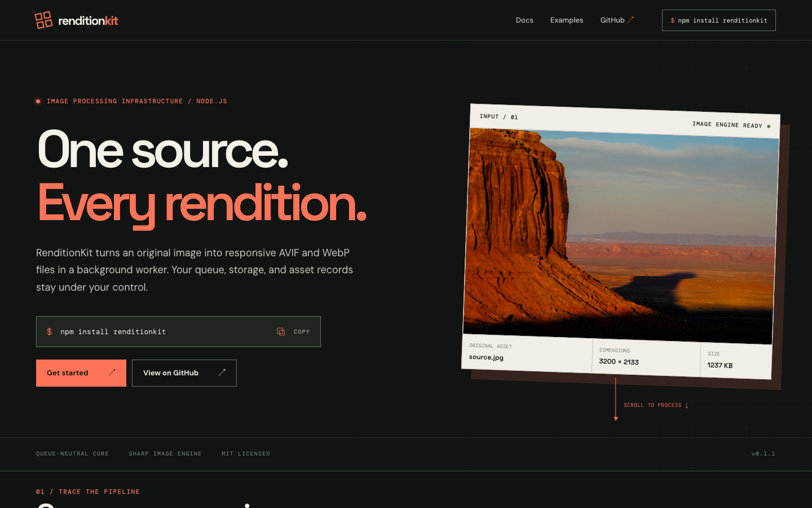Click the source.jpg file name
The height and width of the screenshot is (508, 812).
click(x=486, y=357)
